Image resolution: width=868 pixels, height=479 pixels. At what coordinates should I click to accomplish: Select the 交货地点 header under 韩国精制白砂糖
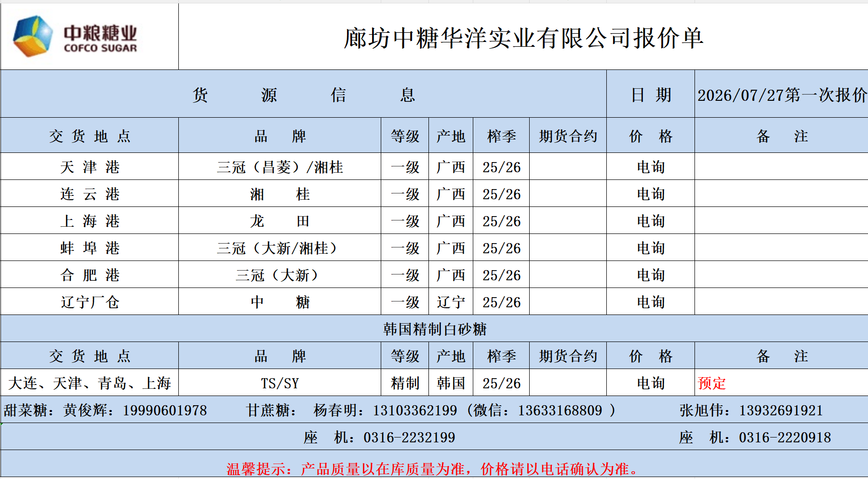[90, 356]
